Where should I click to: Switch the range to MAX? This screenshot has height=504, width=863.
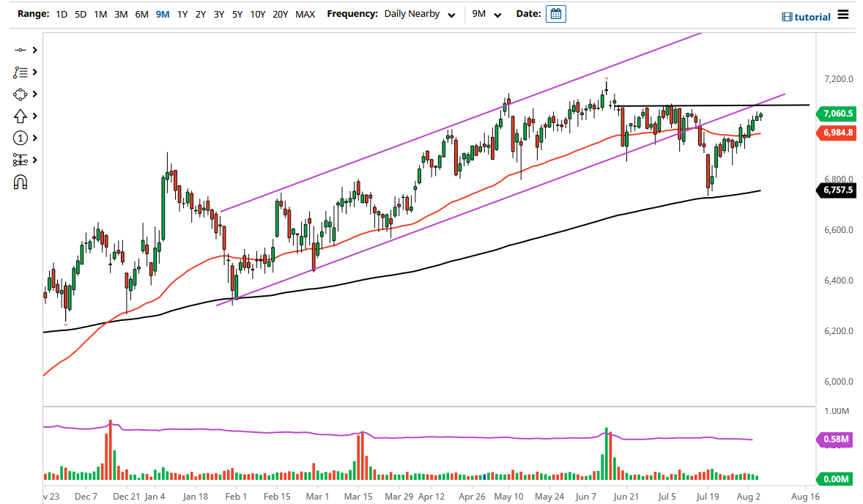tap(305, 13)
